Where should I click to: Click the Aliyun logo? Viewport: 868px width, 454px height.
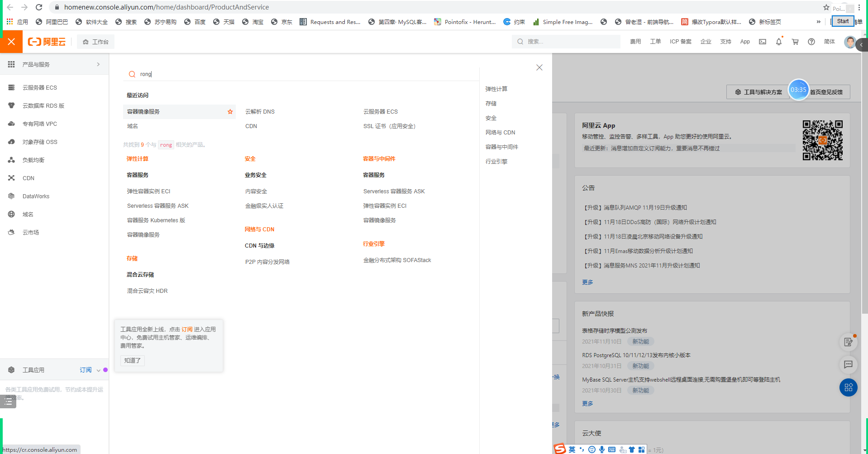click(x=47, y=42)
